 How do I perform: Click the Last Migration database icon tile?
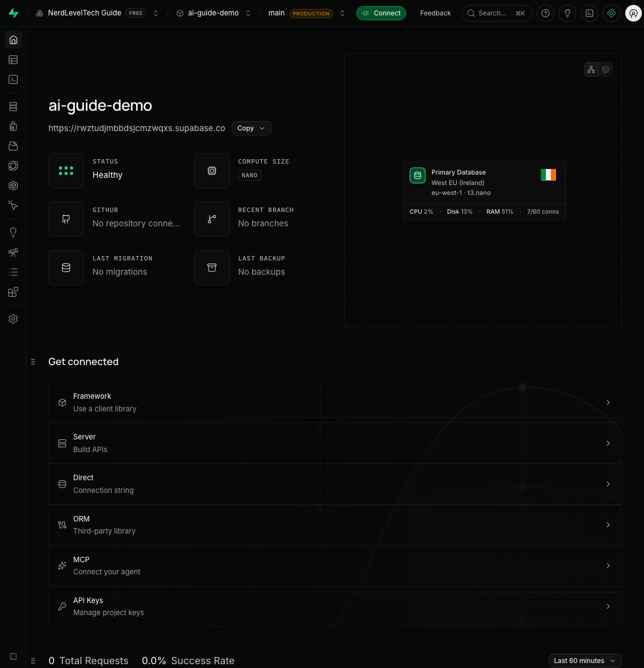[x=66, y=268]
